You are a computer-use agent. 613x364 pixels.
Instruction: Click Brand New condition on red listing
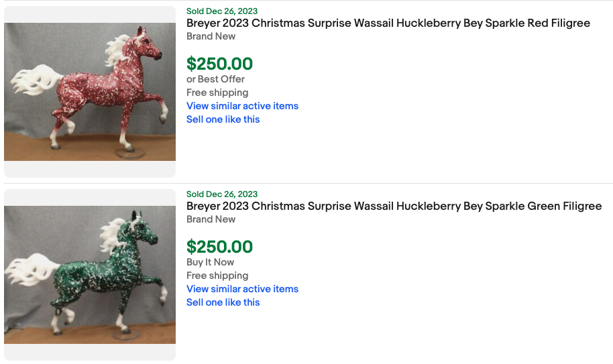211,36
